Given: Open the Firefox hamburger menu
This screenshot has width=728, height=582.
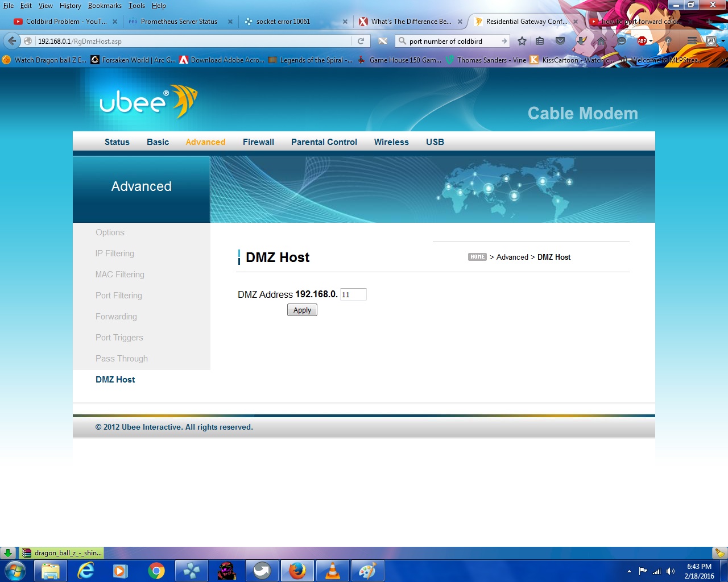Looking at the screenshot, I should click(x=692, y=41).
